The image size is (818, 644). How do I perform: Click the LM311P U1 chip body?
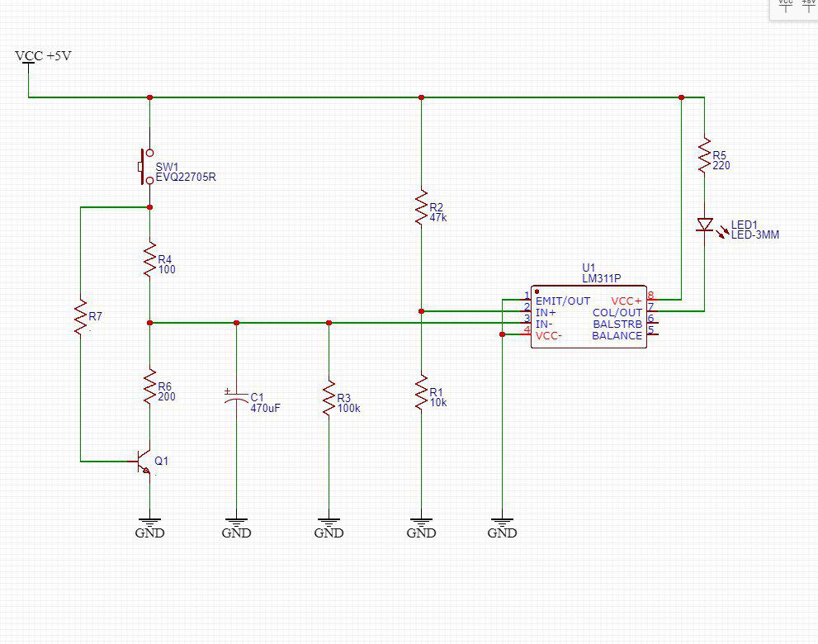pos(588,318)
